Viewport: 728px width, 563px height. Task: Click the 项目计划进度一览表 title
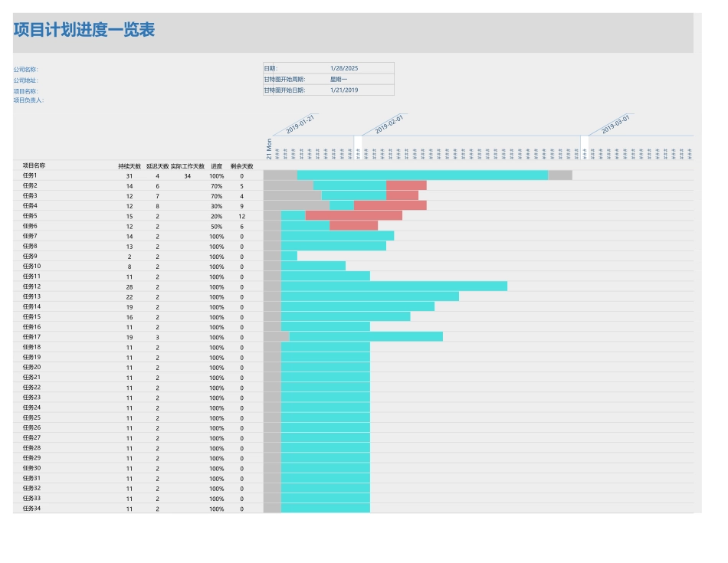[x=84, y=31]
